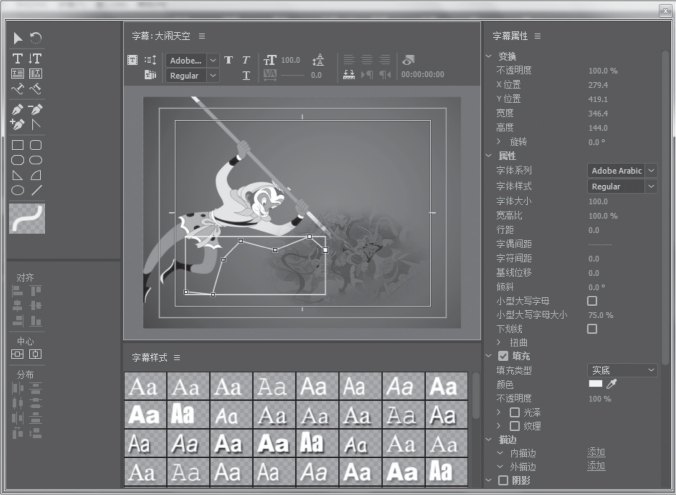676x495 pixels.
Task: Choose the Ellipse tool
Action: click(18, 190)
